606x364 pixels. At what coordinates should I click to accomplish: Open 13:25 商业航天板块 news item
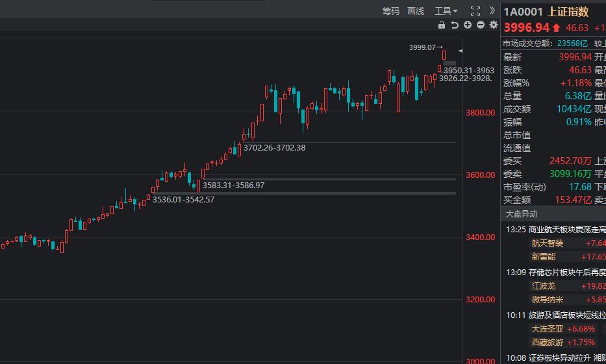[556, 230]
